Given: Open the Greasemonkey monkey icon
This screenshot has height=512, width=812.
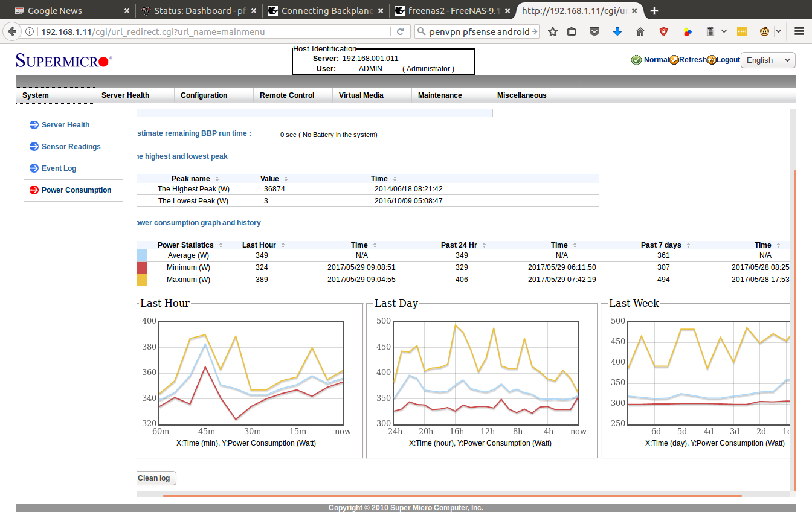Looking at the screenshot, I should coord(765,32).
